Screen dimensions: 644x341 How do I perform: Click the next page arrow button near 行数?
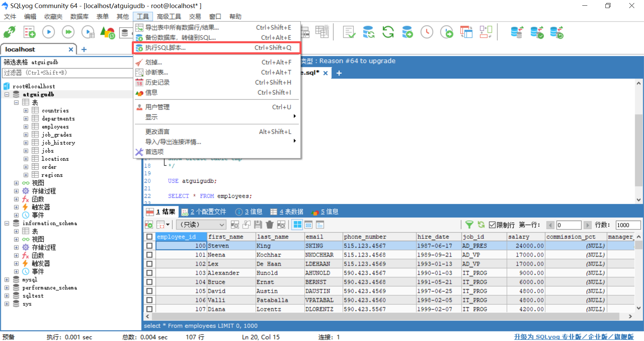point(587,225)
